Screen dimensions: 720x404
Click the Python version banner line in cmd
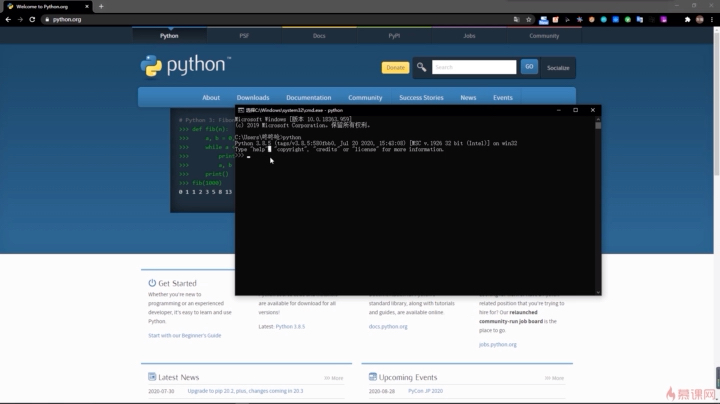(376, 143)
